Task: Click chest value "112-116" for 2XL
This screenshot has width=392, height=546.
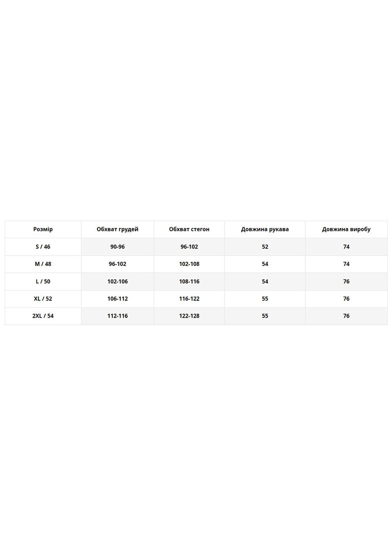Action: 117,316
